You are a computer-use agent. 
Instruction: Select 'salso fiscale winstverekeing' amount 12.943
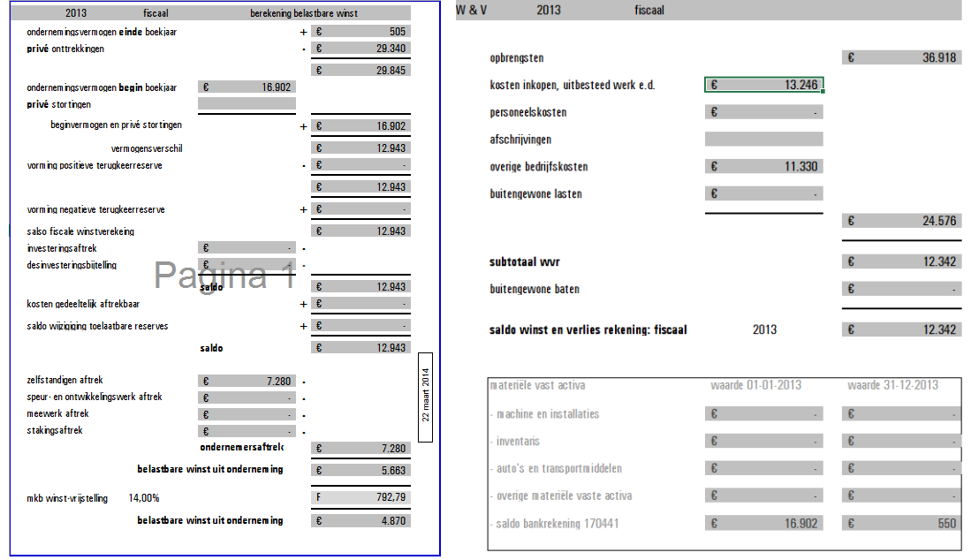(x=360, y=231)
